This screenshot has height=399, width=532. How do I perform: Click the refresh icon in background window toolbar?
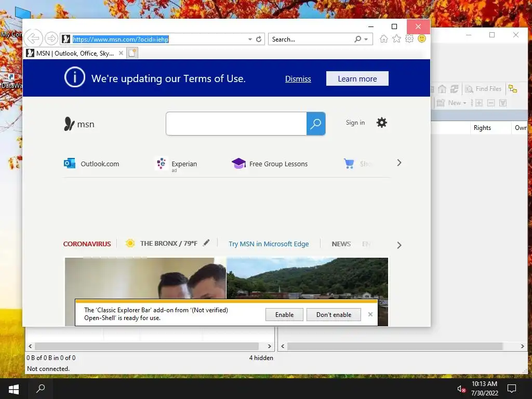(454, 89)
